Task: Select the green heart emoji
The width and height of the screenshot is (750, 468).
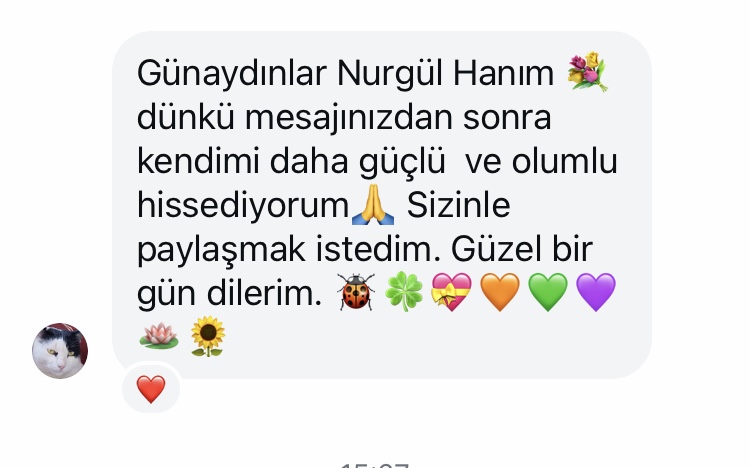Action: coord(548,292)
